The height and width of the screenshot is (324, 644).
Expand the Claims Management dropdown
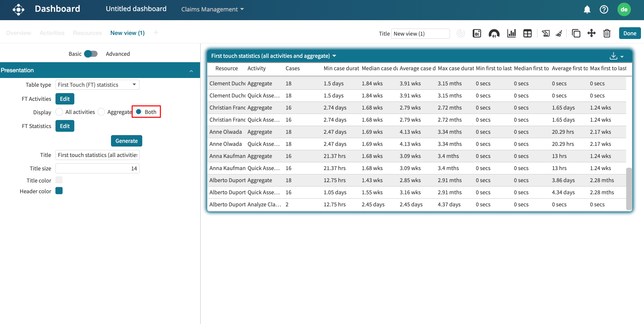212,9
